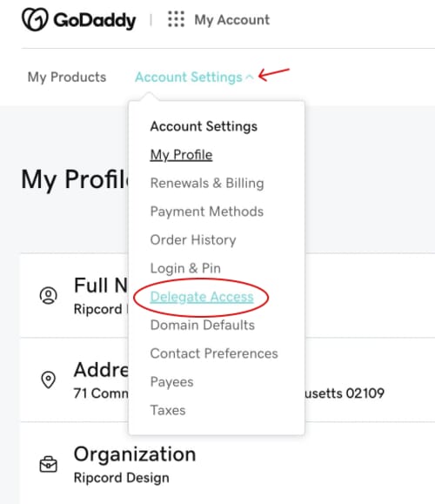Viewport: 435px width, 504px height.
Task: Collapse the Account Settings chevron arrow
Action: [250, 77]
